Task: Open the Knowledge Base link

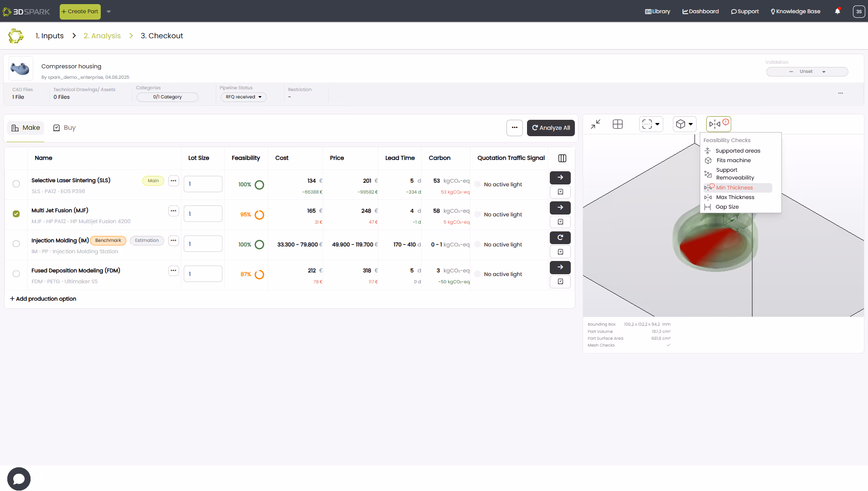Action: 796,11
